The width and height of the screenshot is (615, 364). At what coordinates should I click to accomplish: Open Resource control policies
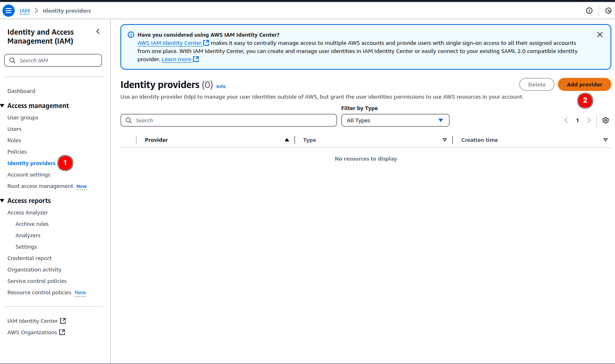coord(39,292)
